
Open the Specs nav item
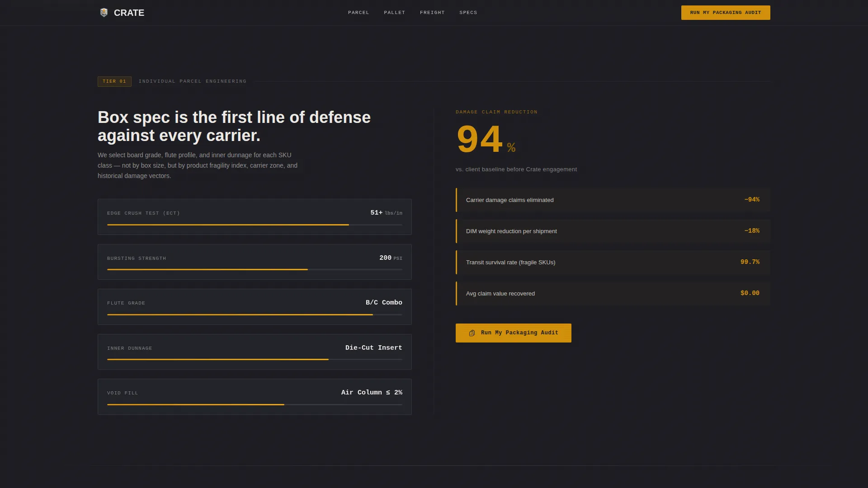468,13
